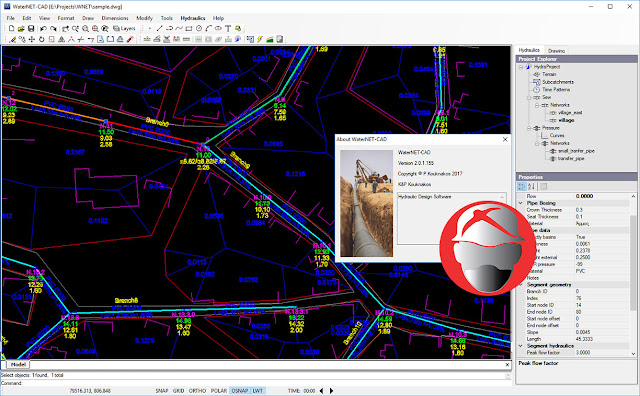Toggle GRID display in status bar
The width and height of the screenshot is (640, 396).
pos(178,391)
